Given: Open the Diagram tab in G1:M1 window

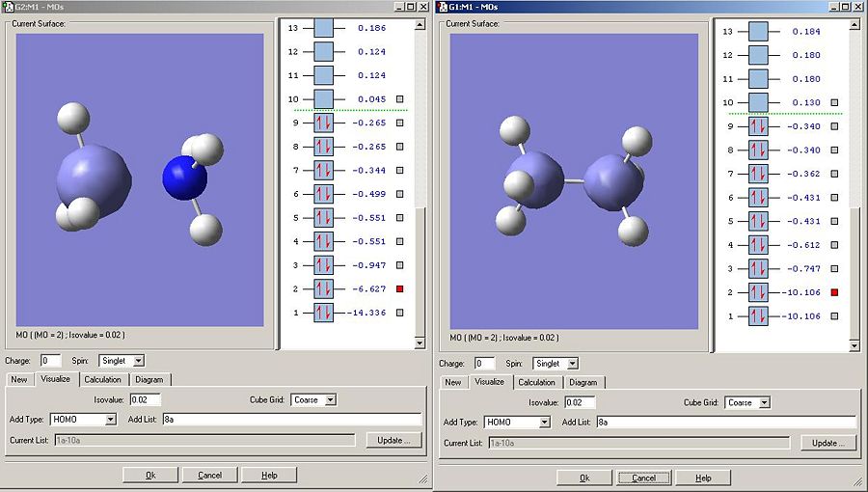Looking at the screenshot, I should click(x=583, y=382).
